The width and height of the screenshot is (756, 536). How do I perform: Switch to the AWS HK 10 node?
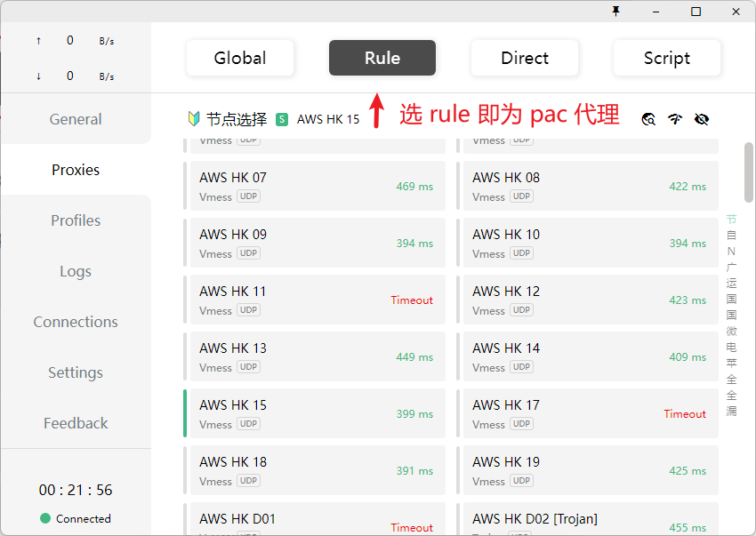point(591,243)
